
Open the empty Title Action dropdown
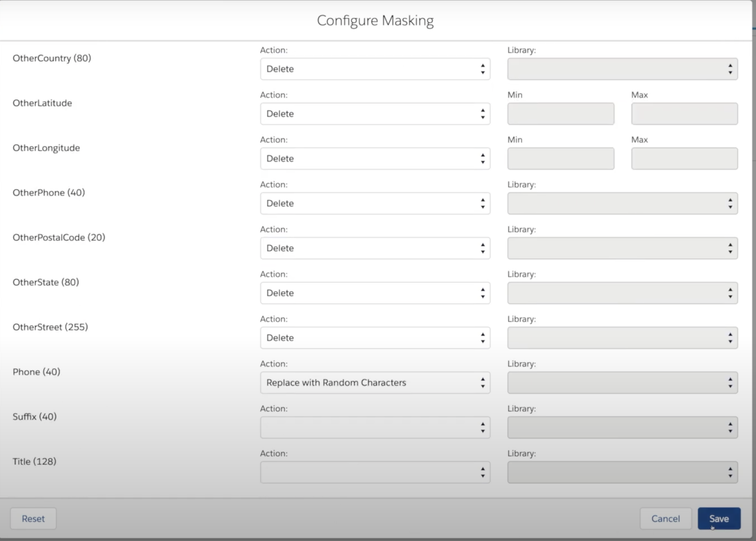pyautogui.click(x=375, y=472)
